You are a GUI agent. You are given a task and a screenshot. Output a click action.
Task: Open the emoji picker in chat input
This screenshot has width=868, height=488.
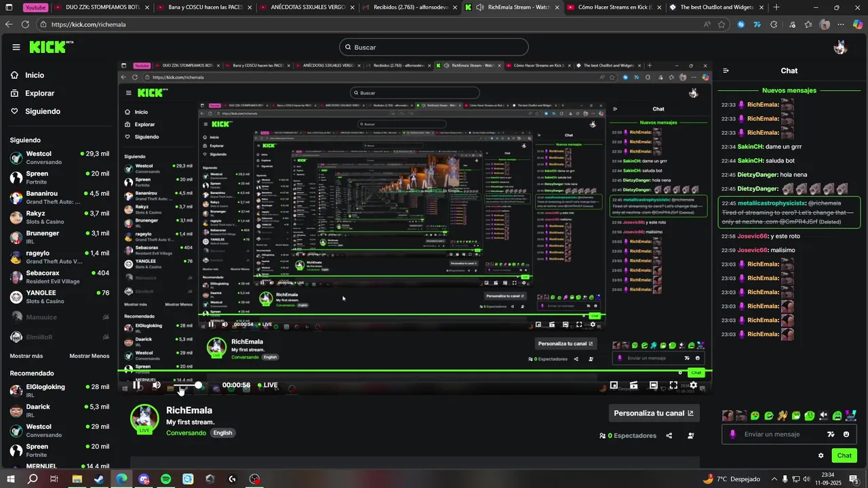point(846,434)
